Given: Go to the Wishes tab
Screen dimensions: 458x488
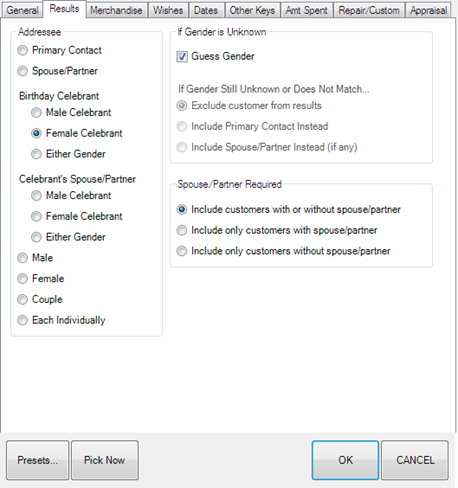Looking at the screenshot, I should click(x=168, y=10).
